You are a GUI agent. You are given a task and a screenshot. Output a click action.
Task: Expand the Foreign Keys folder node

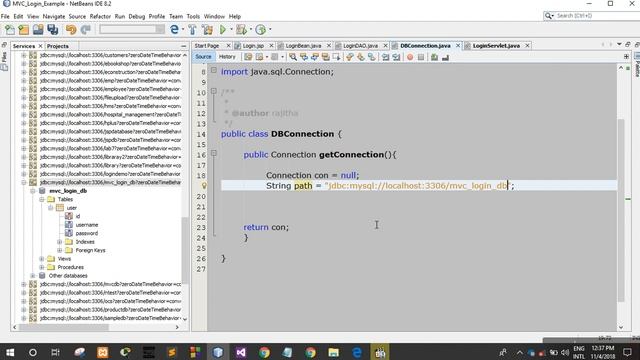point(60,250)
